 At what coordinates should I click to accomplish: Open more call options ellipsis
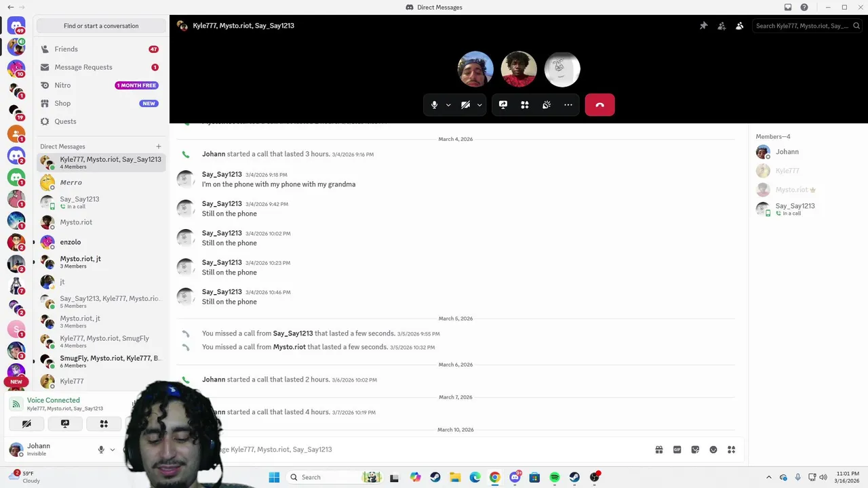pos(568,105)
